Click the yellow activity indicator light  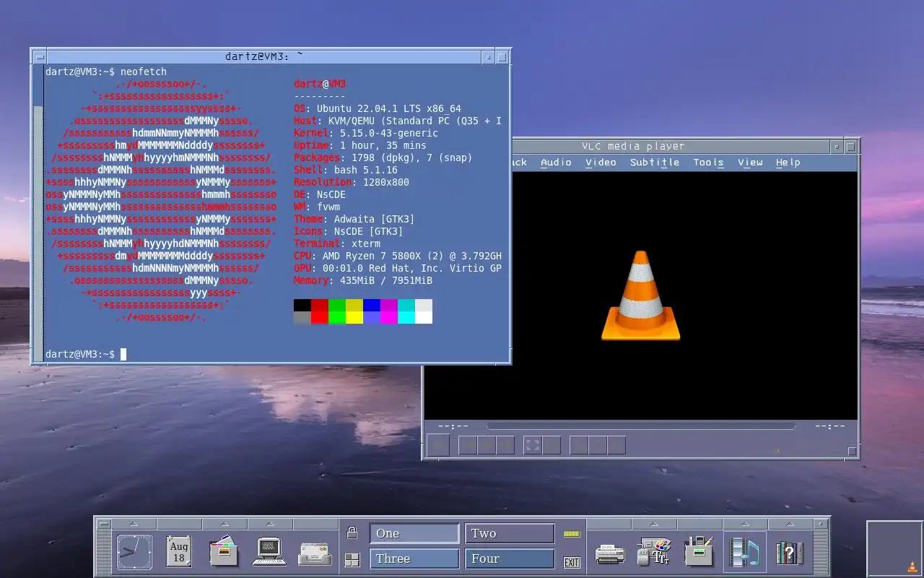click(x=572, y=534)
